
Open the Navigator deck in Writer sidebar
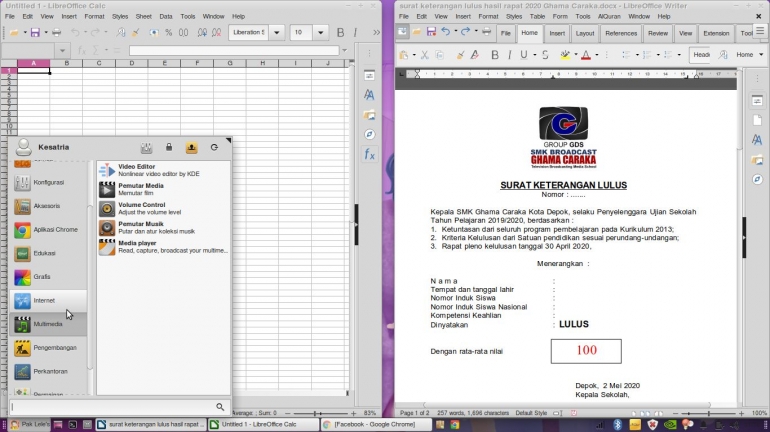tap(757, 179)
